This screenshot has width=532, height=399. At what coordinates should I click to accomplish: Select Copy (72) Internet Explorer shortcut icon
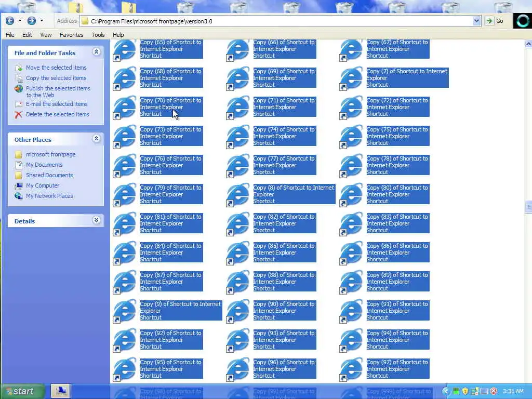pyautogui.click(x=351, y=108)
